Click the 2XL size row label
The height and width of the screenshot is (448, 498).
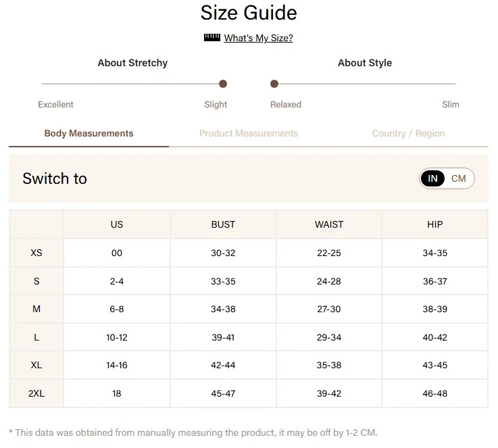pos(36,393)
